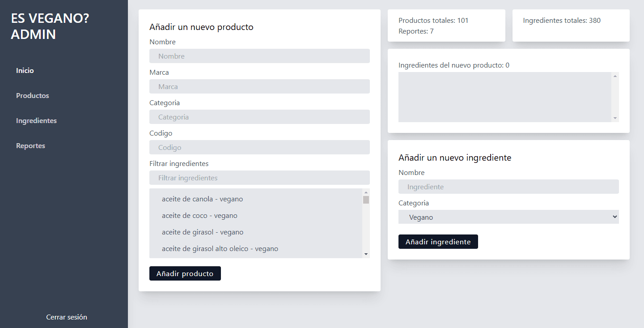Focus the Marca input field

coord(259,86)
